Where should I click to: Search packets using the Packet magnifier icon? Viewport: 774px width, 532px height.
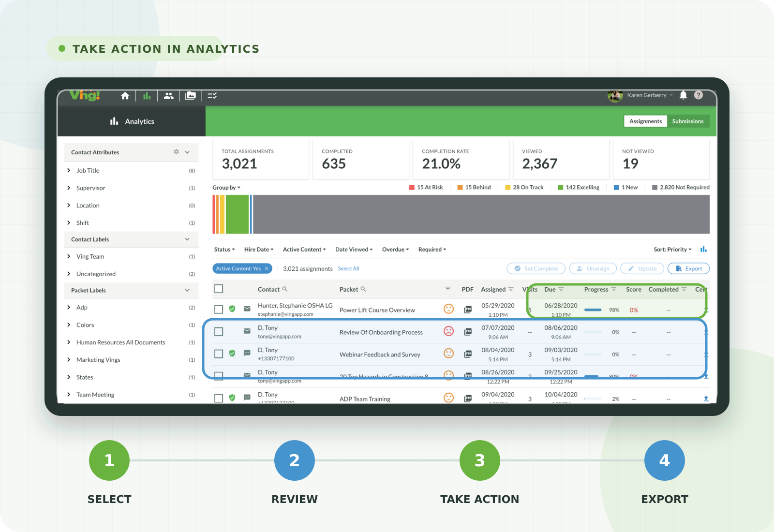[x=363, y=289]
